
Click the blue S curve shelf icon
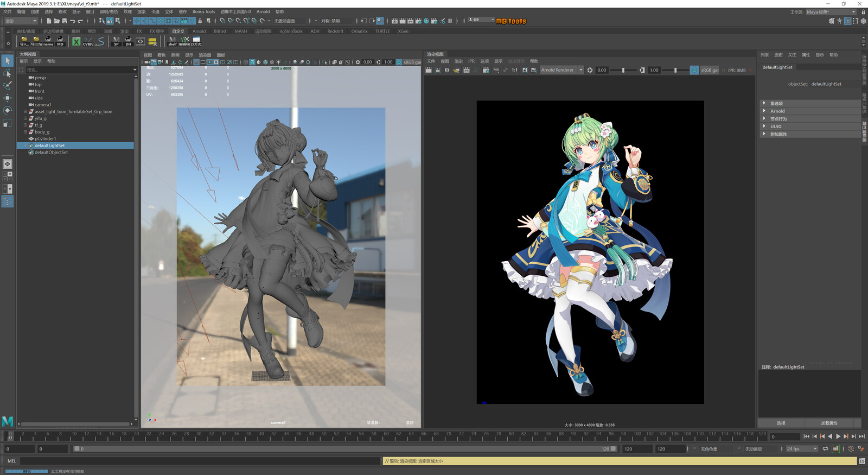(x=101, y=41)
